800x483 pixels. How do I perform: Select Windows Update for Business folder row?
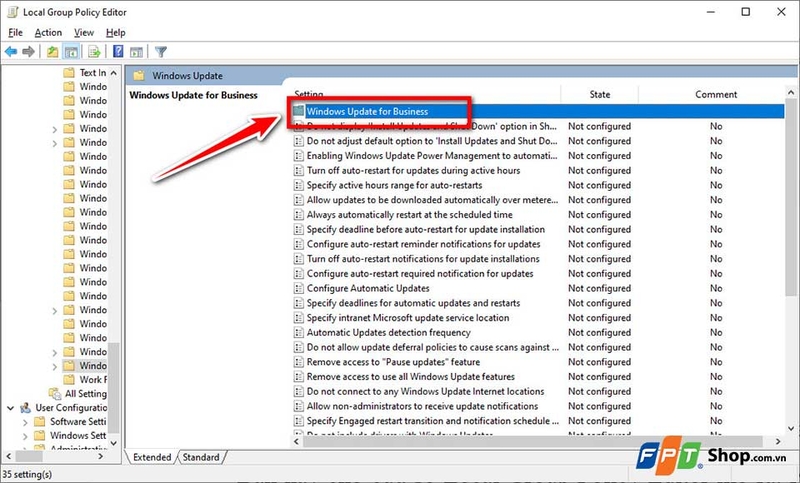pos(539,111)
